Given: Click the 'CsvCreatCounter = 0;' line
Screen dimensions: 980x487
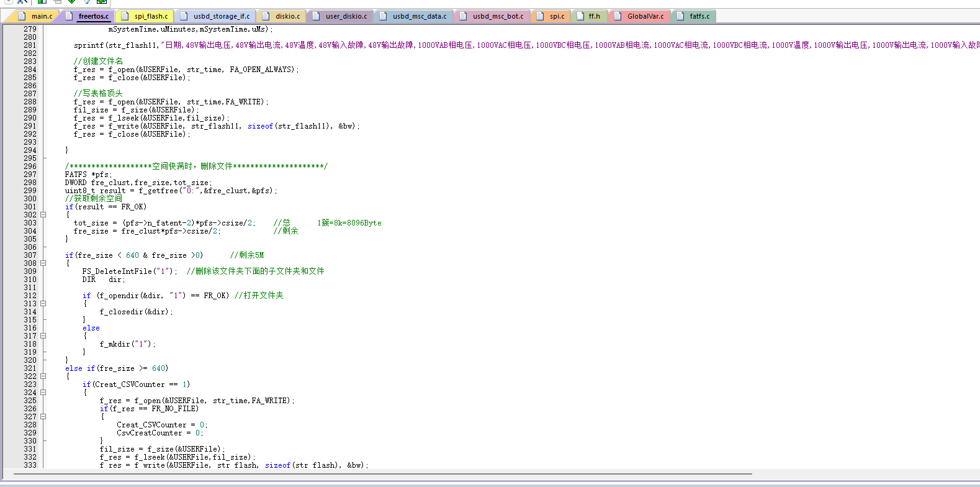Looking at the screenshot, I should 160,433.
